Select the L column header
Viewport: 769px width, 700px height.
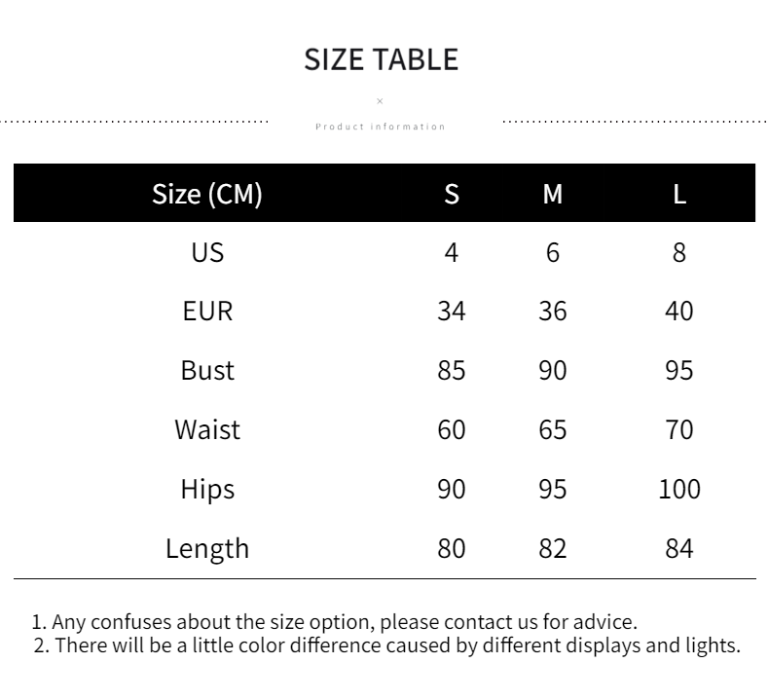point(679,194)
